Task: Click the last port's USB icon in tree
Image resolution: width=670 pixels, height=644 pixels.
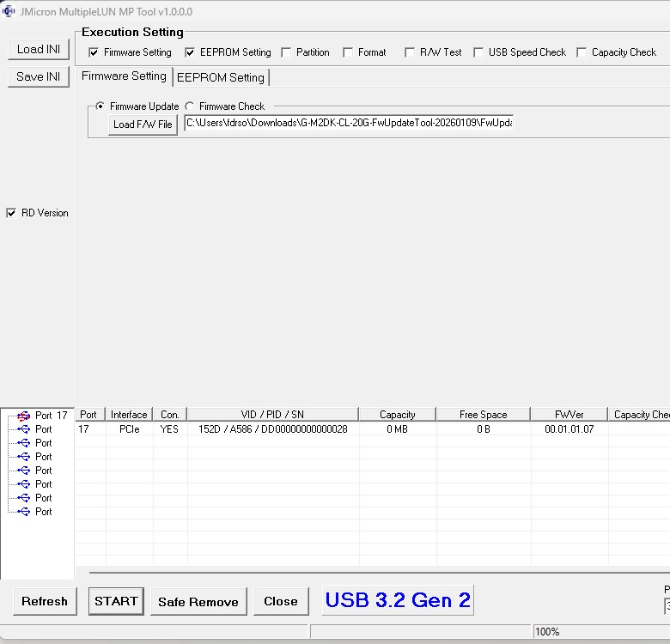Action: 23,512
